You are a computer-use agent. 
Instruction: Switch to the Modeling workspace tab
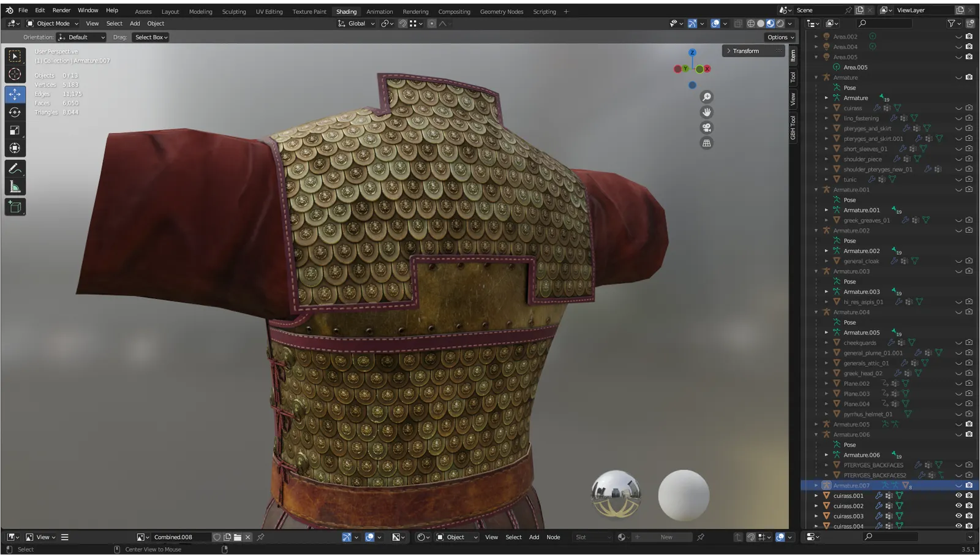point(200,12)
